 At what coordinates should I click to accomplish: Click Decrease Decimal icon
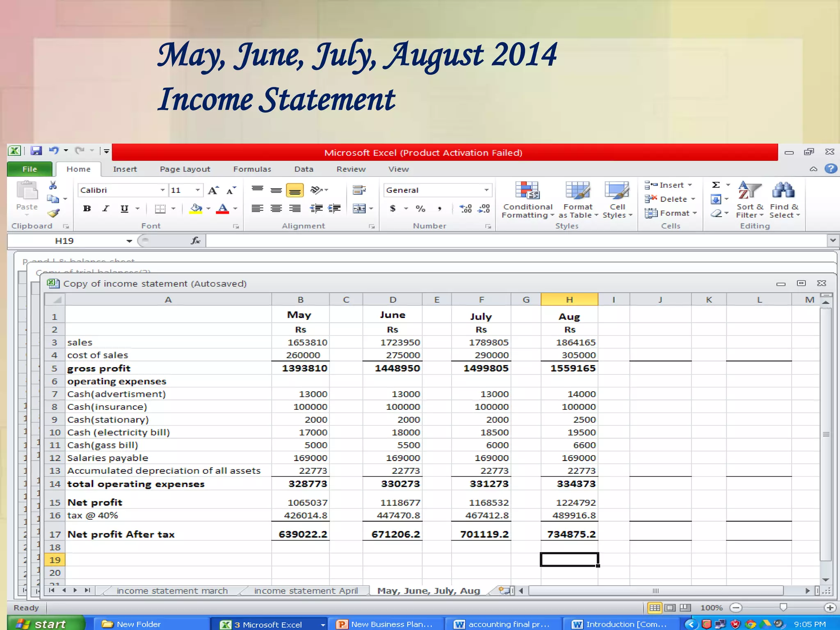[484, 209]
